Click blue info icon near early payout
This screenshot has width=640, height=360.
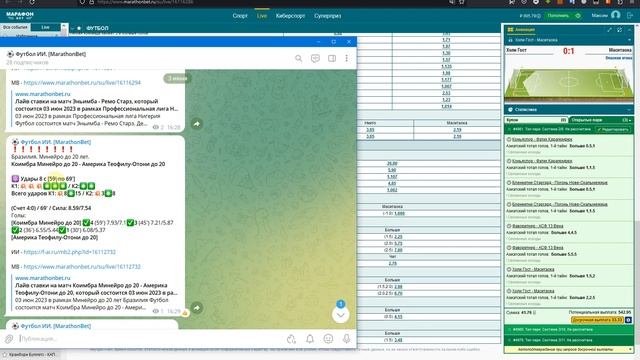click(x=628, y=320)
